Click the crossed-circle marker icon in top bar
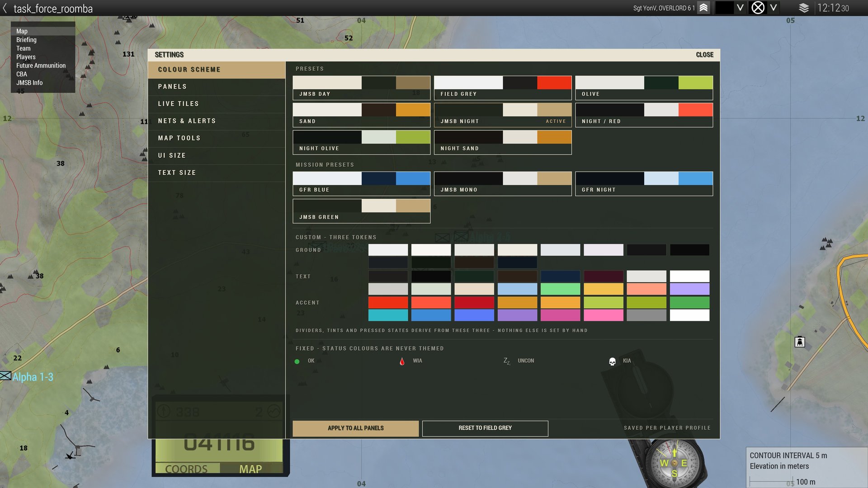The image size is (868, 488). click(758, 8)
